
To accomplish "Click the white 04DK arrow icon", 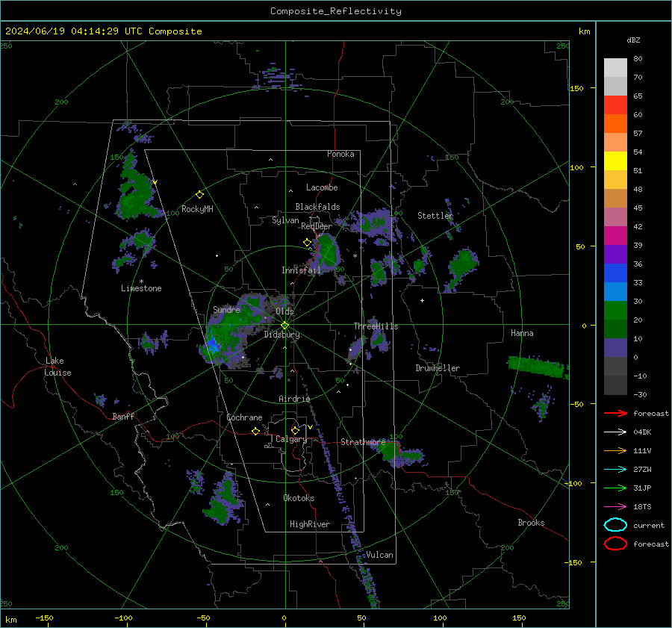I will (615, 432).
